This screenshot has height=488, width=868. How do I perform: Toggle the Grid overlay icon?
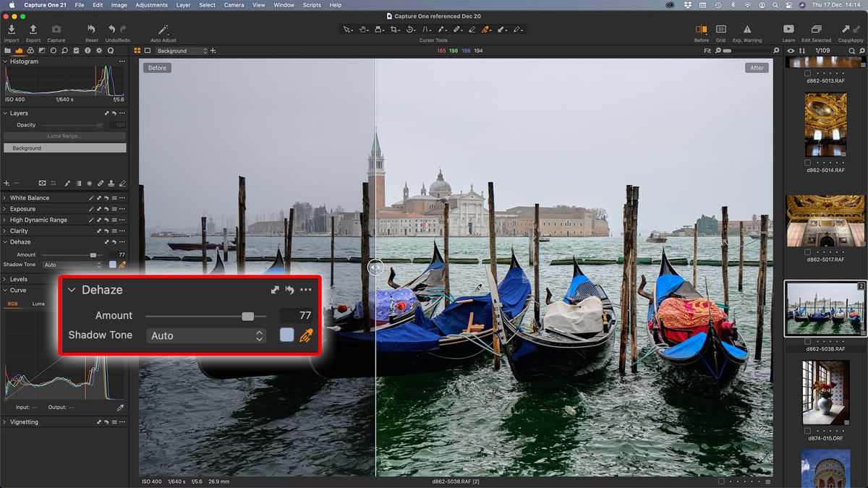(720, 29)
